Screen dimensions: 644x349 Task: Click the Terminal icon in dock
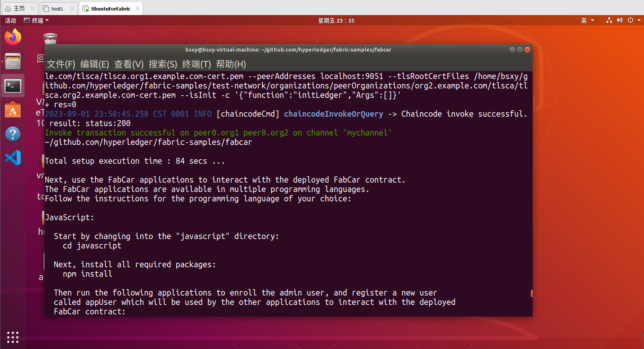coord(13,86)
